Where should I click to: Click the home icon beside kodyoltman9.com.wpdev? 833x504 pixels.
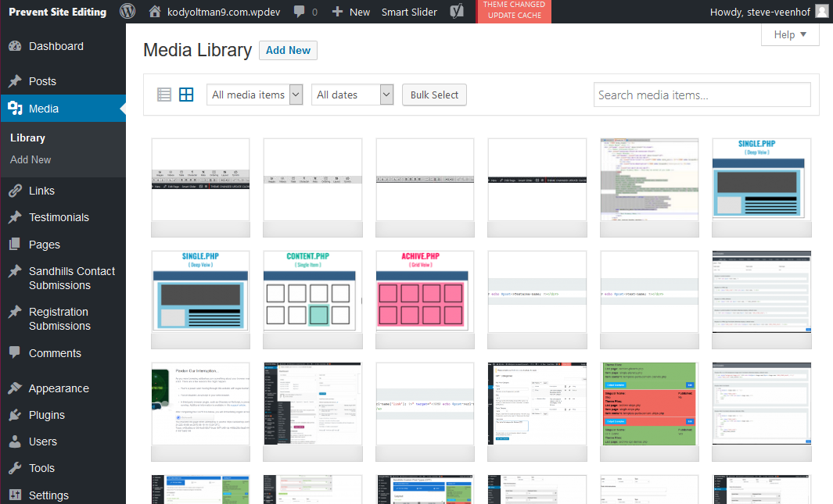[x=155, y=11]
